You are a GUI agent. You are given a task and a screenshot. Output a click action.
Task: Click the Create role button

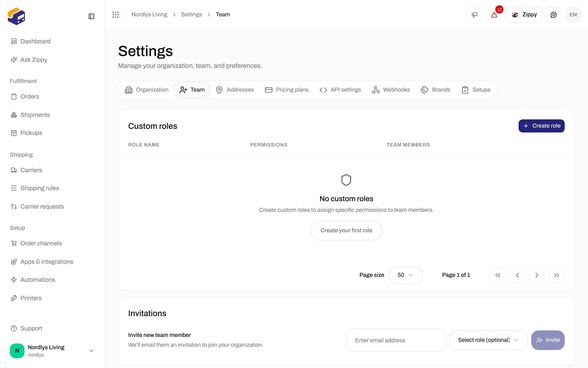pos(541,126)
